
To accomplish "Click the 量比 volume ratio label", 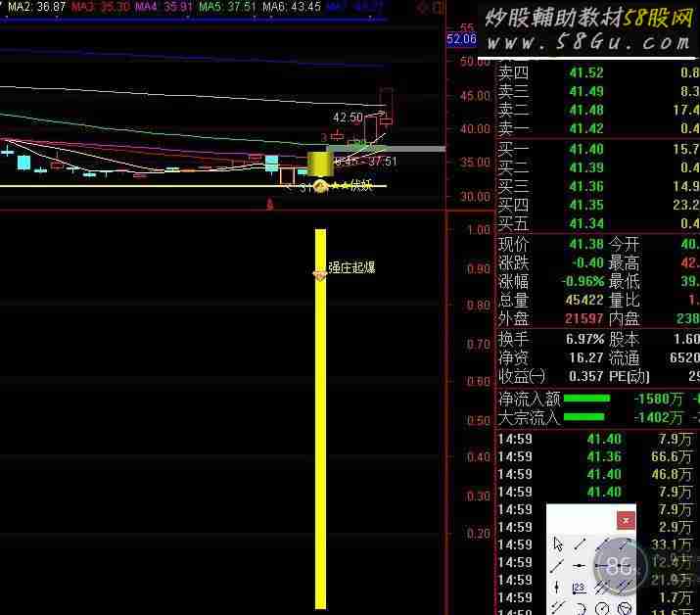I will pos(624,300).
